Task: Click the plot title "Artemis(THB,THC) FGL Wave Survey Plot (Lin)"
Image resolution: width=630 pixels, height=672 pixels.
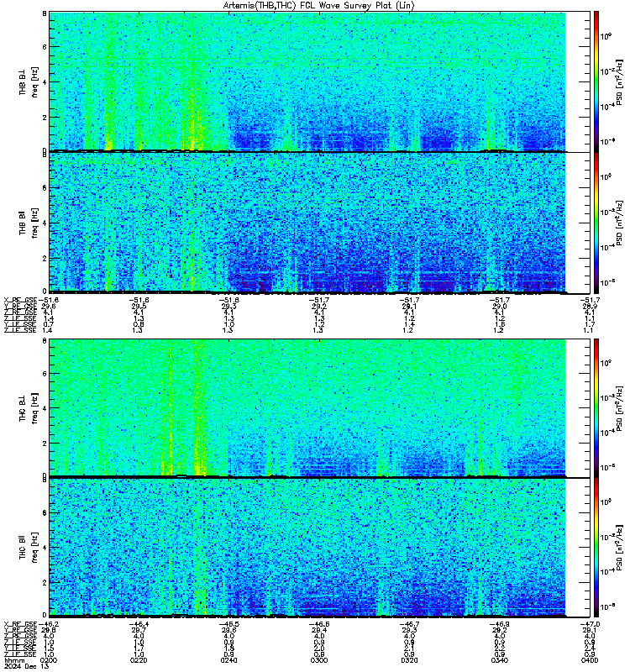Action: coord(319,6)
